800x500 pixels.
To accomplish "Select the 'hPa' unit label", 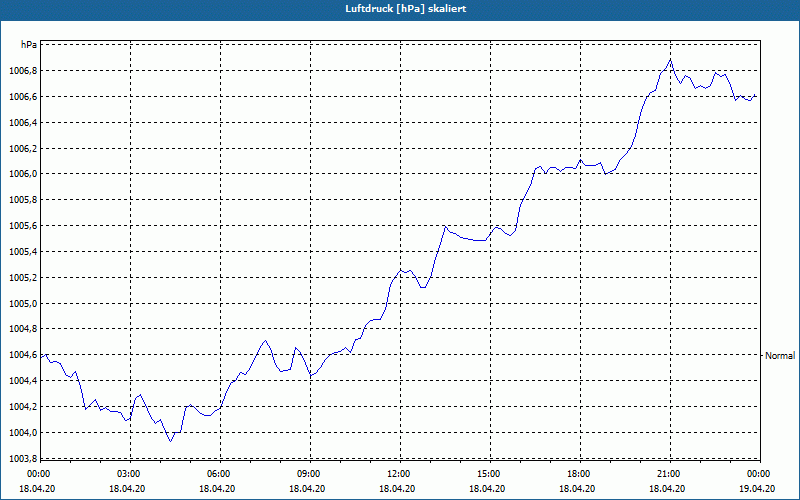I will pyautogui.click(x=29, y=44).
